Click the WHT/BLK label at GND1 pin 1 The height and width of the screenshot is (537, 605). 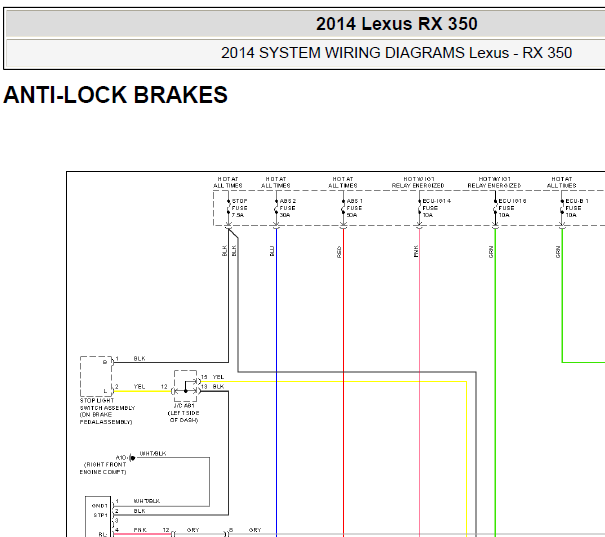tap(147, 501)
